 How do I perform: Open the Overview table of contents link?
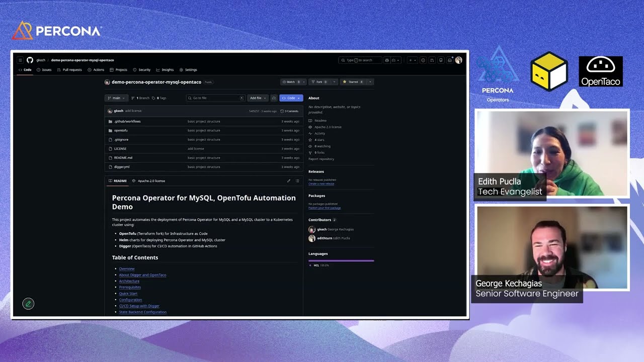pyautogui.click(x=127, y=269)
